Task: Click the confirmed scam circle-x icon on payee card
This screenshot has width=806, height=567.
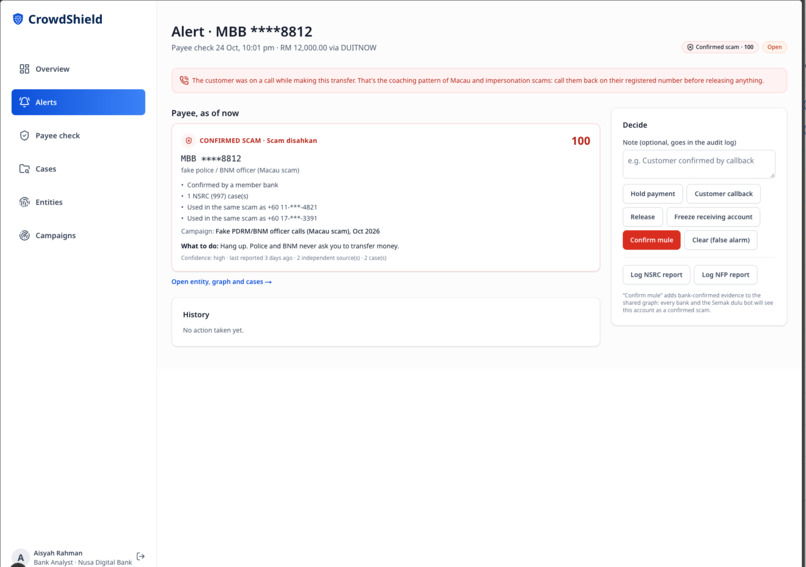Action: click(189, 140)
